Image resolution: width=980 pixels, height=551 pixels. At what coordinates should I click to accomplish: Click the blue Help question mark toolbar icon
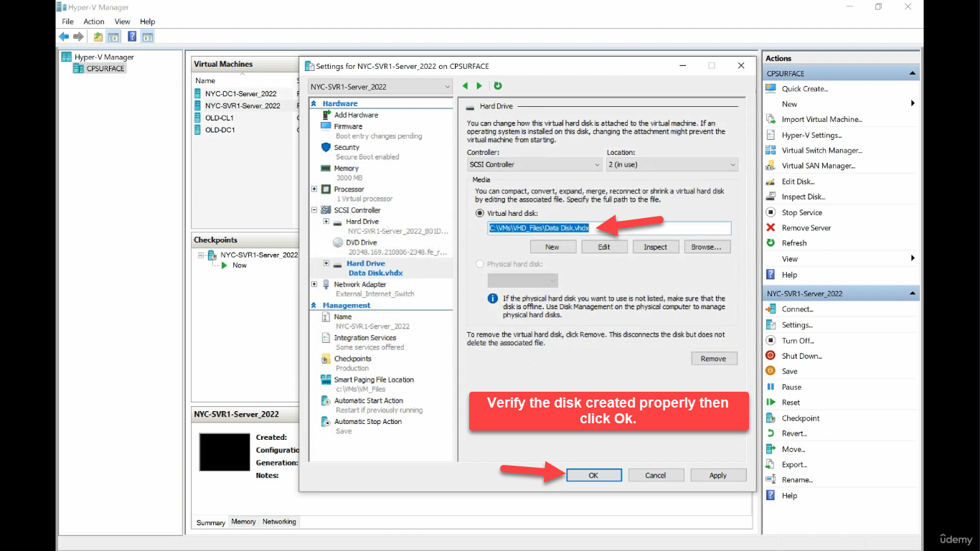point(132,37)
